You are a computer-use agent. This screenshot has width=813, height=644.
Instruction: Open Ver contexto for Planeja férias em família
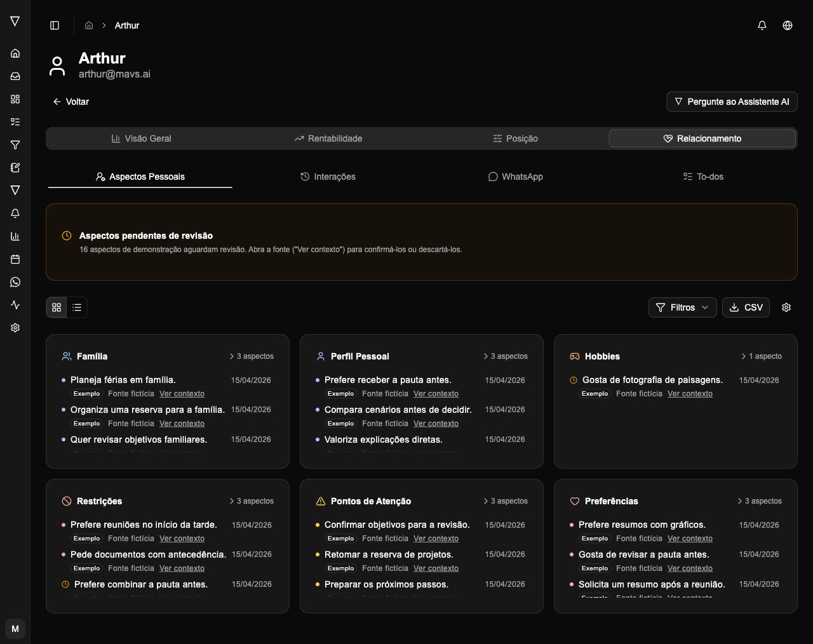click(182, 394)
